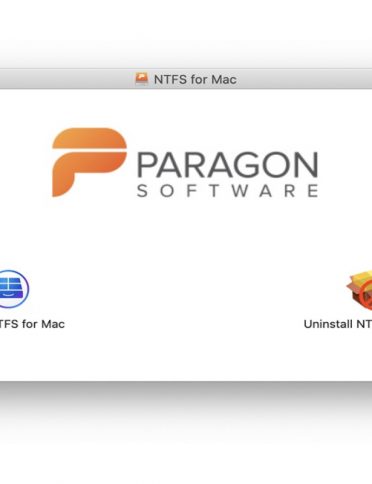Click the SOFTWARE text under Paragon
This screenshot has width=372, height=484.
point(227,191)
